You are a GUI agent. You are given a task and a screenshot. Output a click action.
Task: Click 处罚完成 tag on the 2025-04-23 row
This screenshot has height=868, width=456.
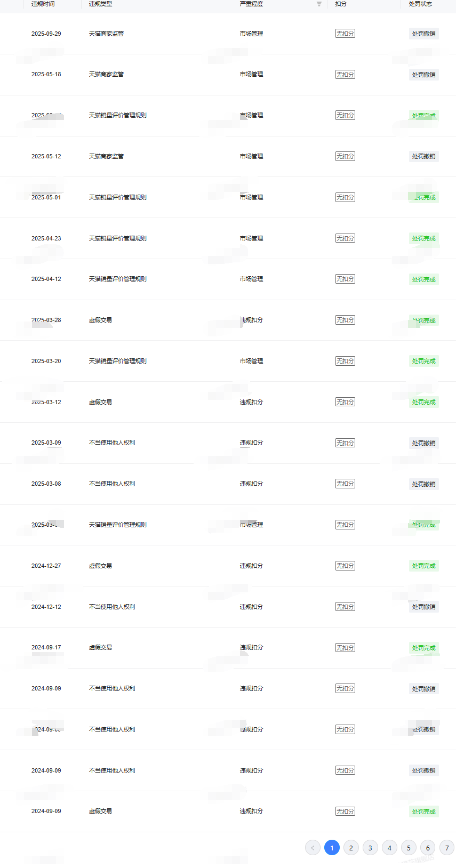(x=423, y=238)
